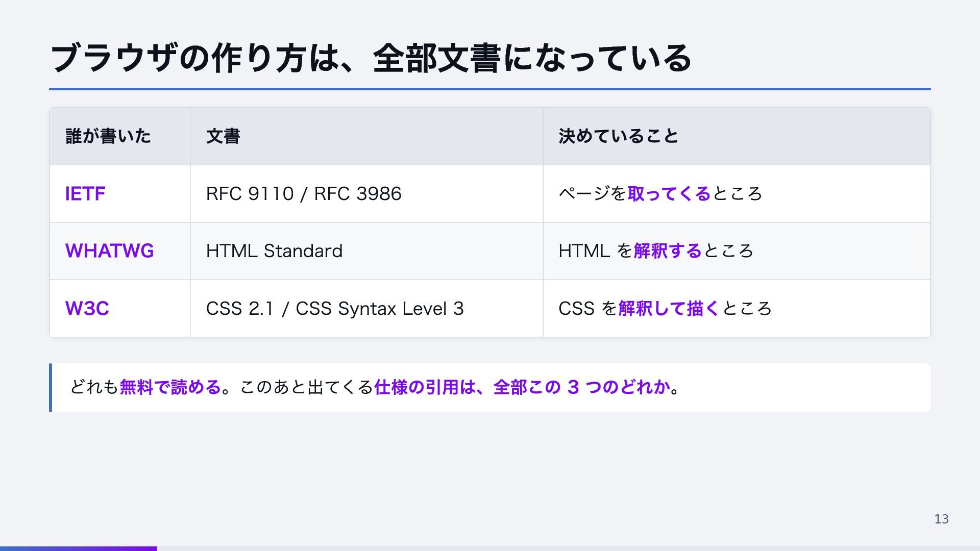Click the slide title ブラウザの作り方は、全部文書になっている
This screenshot has width=980, height=551.
pos(371,58)
